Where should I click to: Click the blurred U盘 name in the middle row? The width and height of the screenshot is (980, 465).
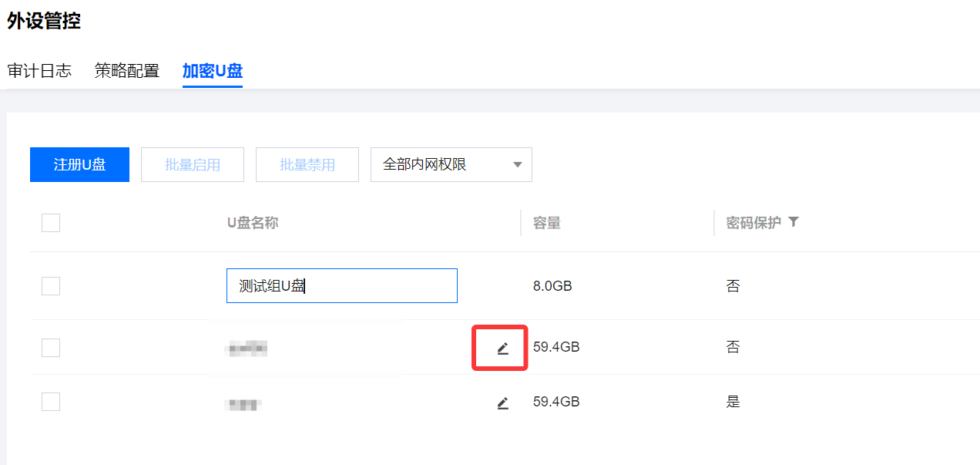point(247,349)
